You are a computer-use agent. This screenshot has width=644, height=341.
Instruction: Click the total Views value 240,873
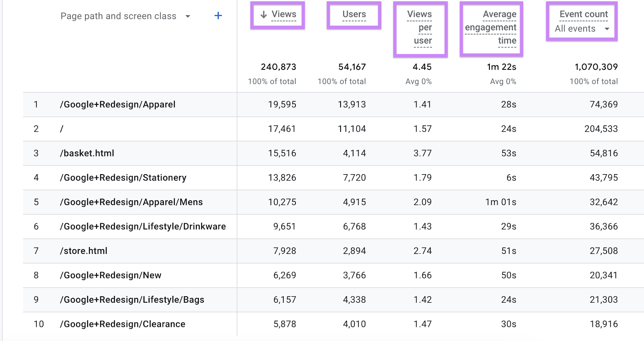point(278,67)
